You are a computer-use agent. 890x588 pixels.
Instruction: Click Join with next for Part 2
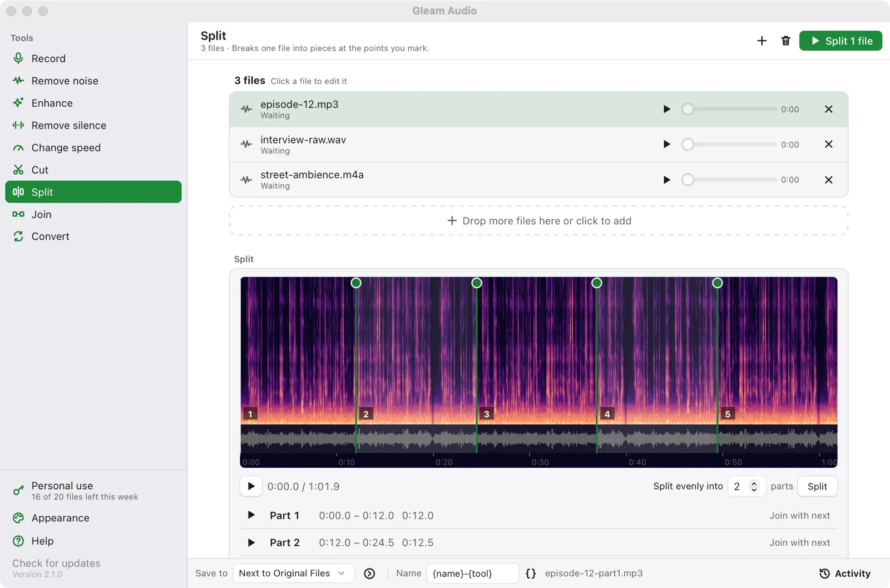coord(799,542)
